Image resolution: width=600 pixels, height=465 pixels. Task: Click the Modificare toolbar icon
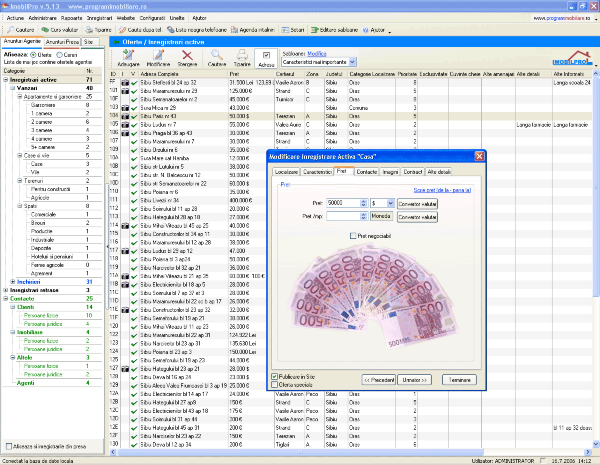[x=158, y=56]
